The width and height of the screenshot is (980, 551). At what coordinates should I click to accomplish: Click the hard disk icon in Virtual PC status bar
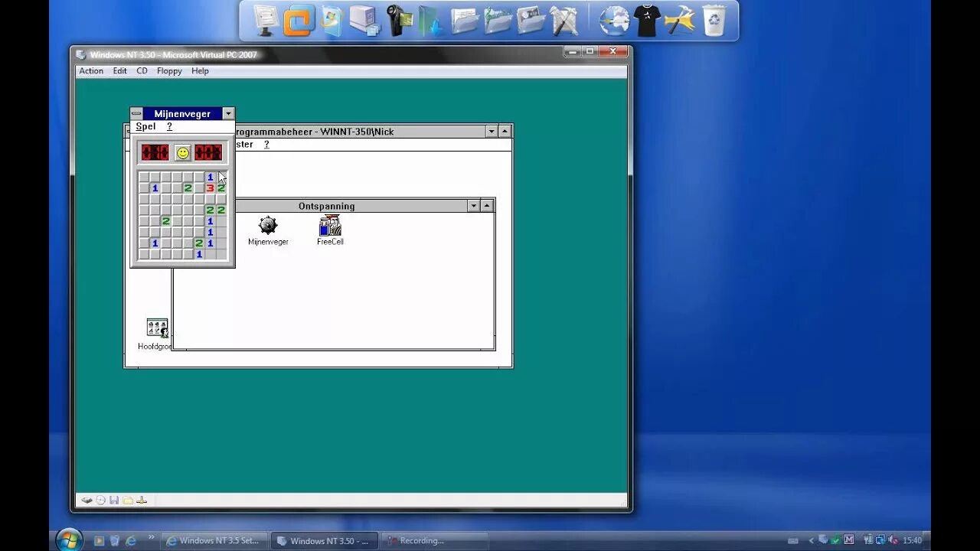(87, 500)
